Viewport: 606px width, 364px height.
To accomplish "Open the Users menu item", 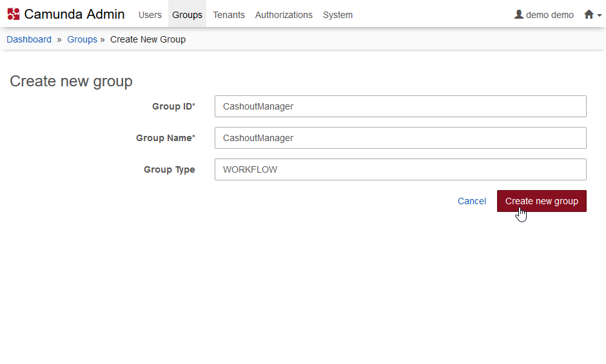I will click(150, 15).
